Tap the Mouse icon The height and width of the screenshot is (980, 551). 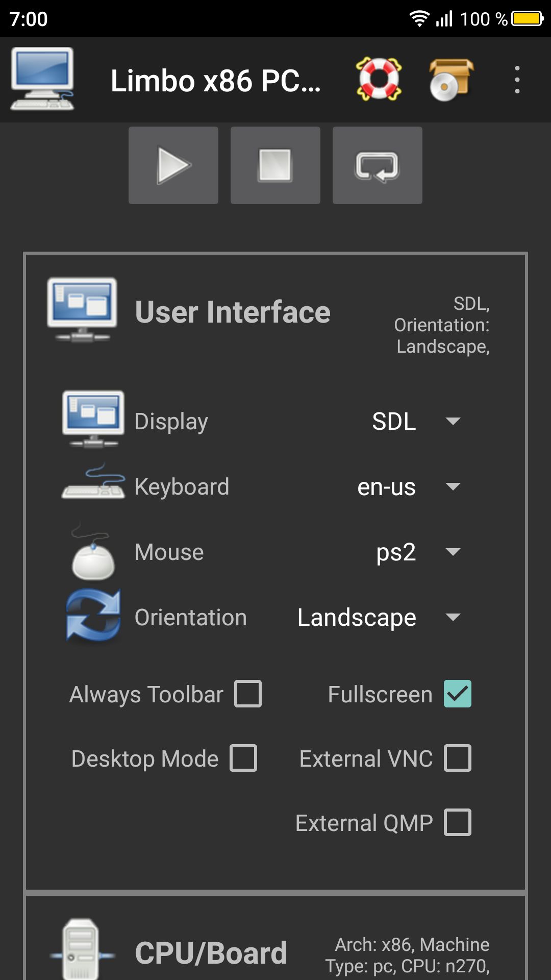tap(93, 553)
